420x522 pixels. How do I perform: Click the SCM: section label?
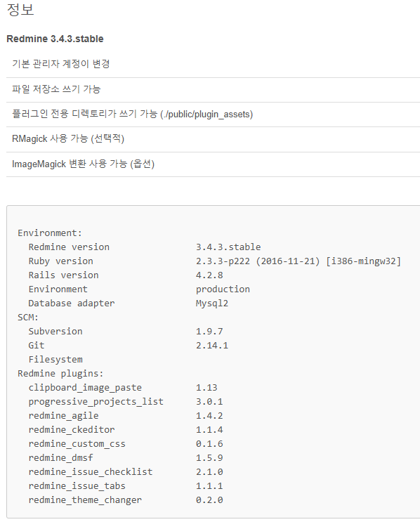pyautogui.click(x=28, y=318)
